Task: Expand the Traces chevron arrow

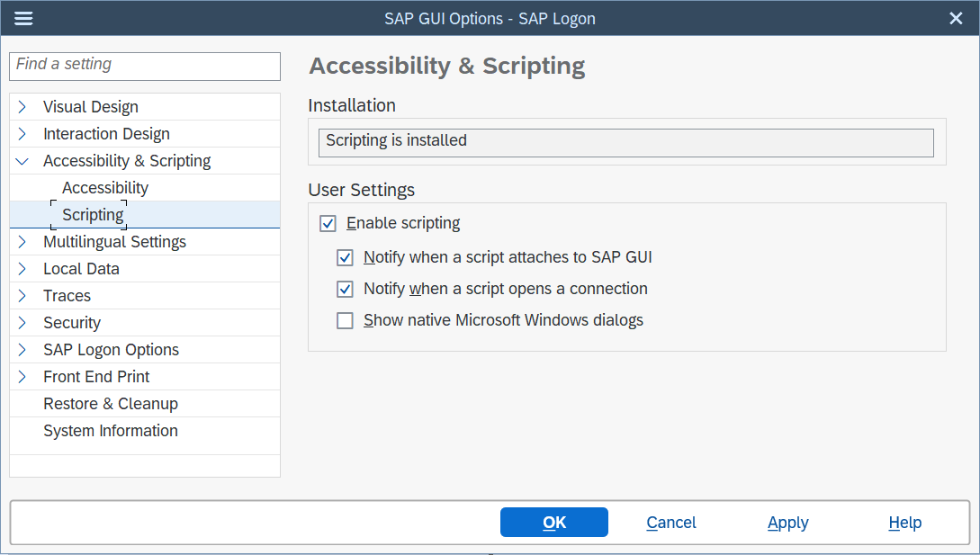Action: pos(22,296)
